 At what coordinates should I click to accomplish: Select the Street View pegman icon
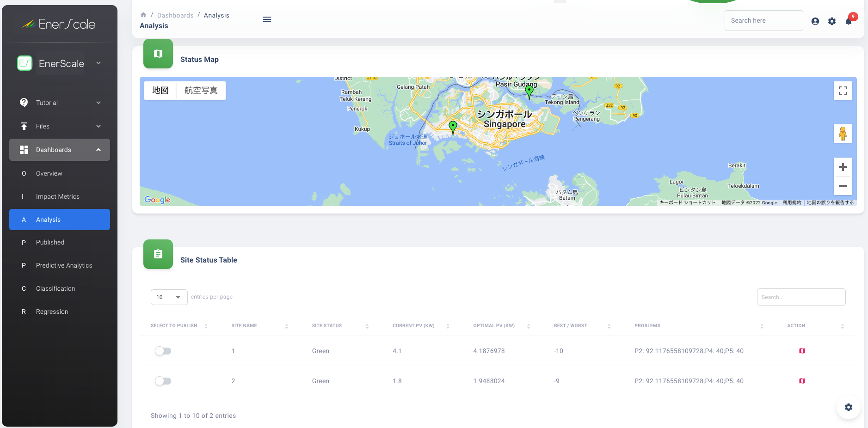(x=843, y=134)
